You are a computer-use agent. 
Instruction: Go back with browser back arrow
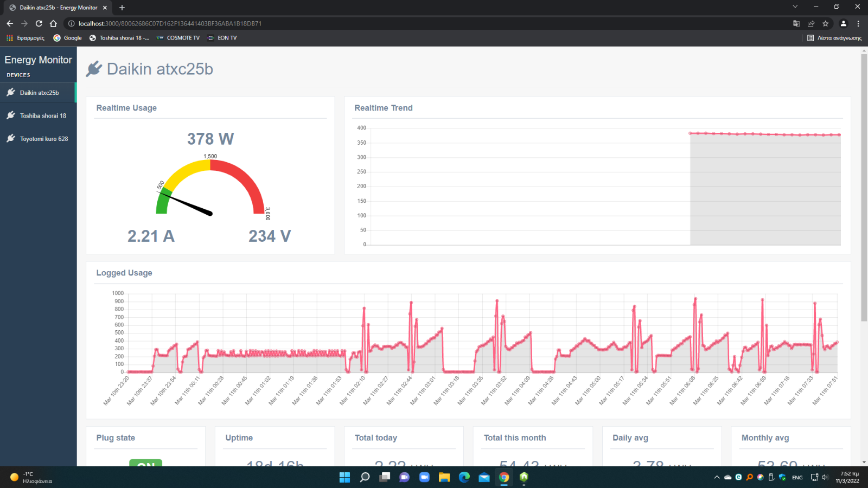click(x=10, y=23)
